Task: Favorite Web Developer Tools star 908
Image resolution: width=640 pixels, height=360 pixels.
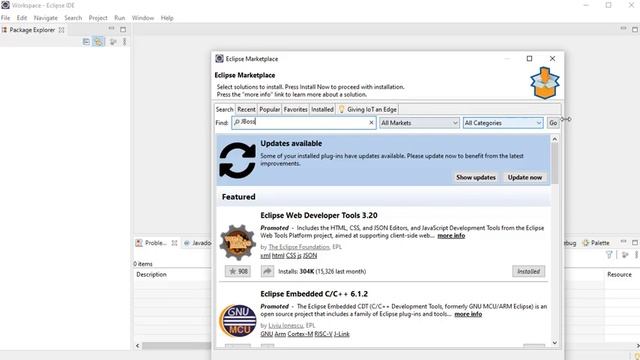Action: click(x=238, y=271)
